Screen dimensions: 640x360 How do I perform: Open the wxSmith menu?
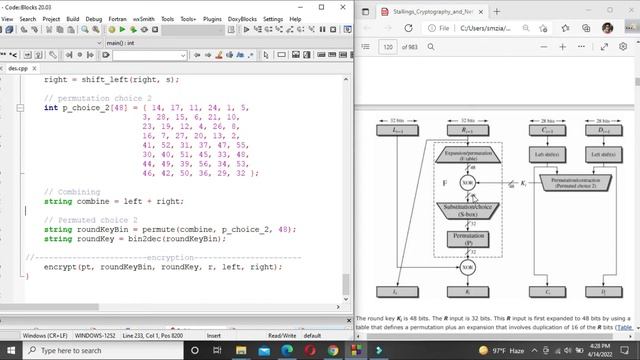coord(144,19)
